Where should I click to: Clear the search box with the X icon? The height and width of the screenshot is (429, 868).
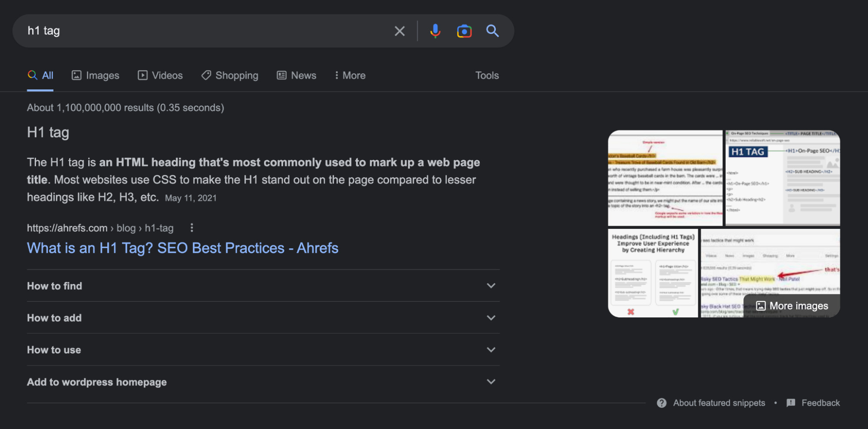[399, 31]
